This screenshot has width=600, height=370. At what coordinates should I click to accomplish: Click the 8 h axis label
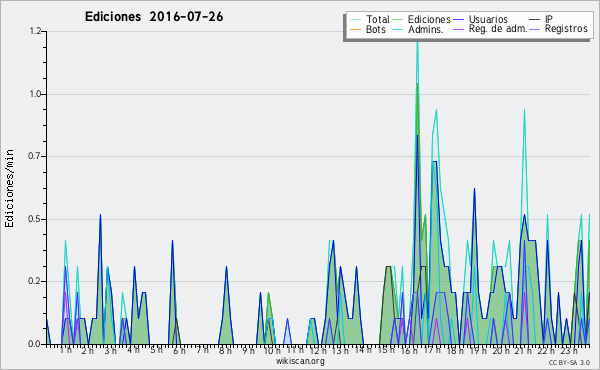click(225, 350)
